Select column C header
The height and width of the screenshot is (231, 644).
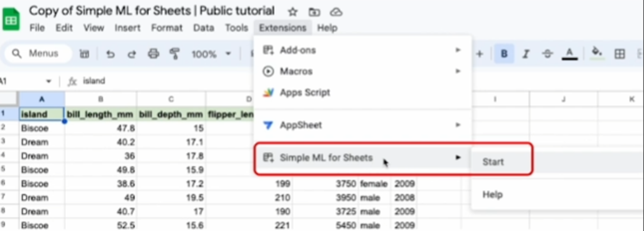pyautogui.click(x=171, y=99)
